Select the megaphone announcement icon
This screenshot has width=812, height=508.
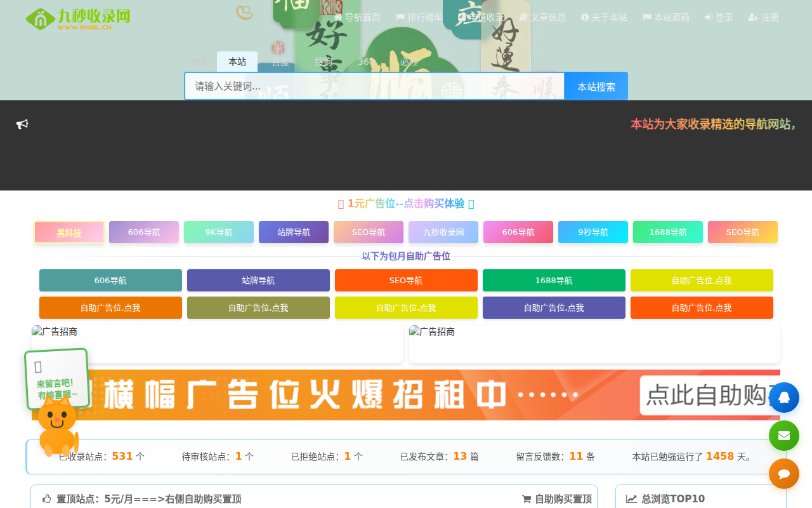click(22, 124)
